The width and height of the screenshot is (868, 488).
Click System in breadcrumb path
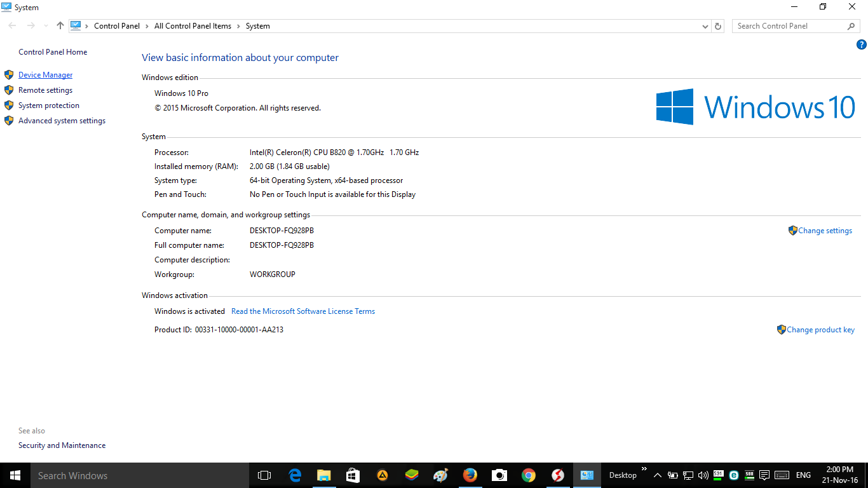pyautogui.click(x=258, y=26)
